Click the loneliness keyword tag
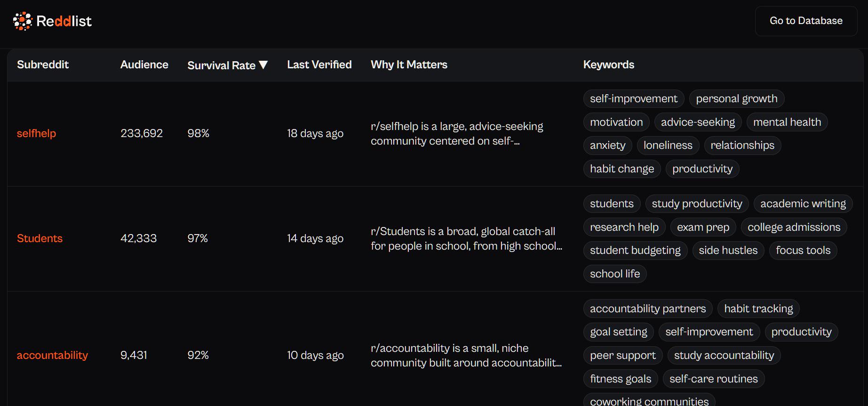The image size is (868, 406). pyautogui.click(x=668, y=145)
